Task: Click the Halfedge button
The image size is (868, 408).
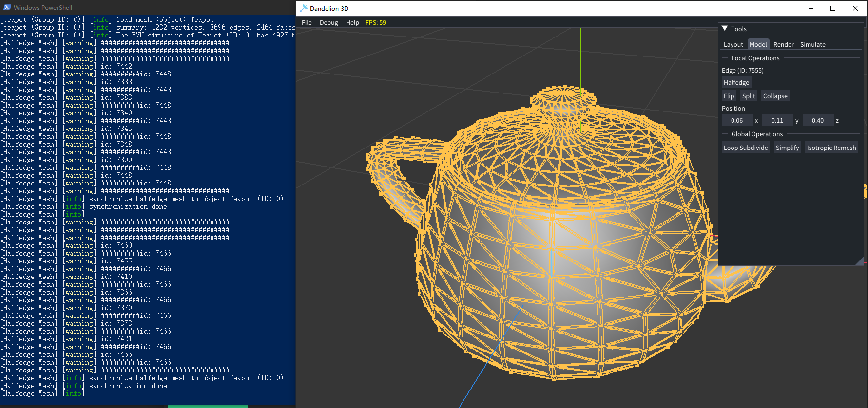Action: [x=736, y=82]
